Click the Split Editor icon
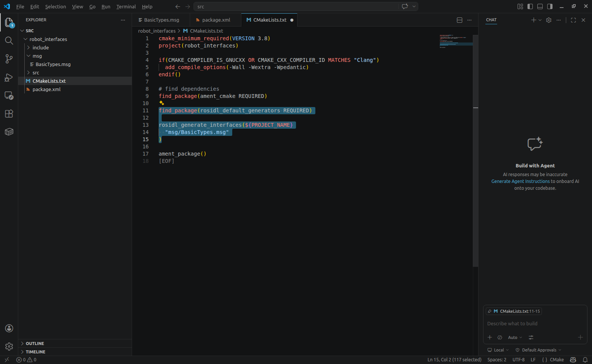 460,20
